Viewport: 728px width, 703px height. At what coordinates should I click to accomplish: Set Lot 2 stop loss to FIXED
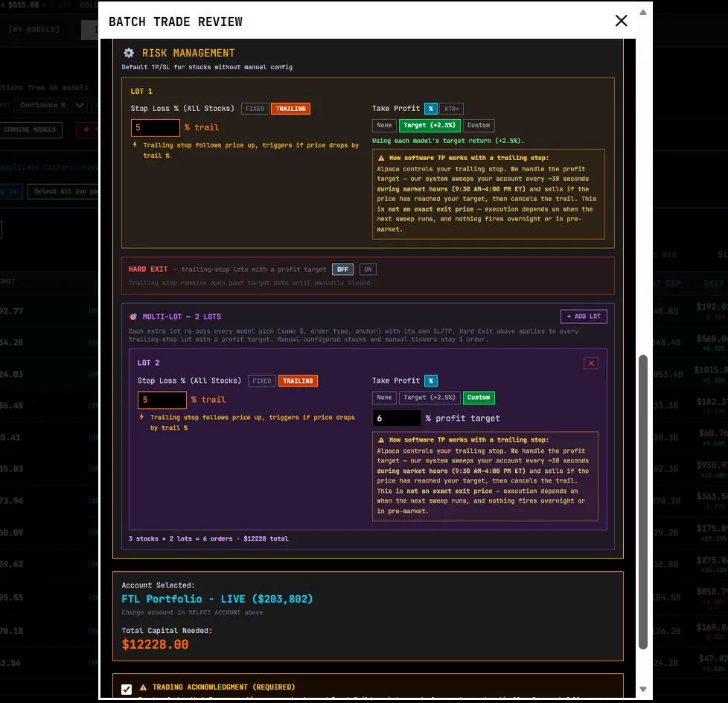click(x=262, y=381)
